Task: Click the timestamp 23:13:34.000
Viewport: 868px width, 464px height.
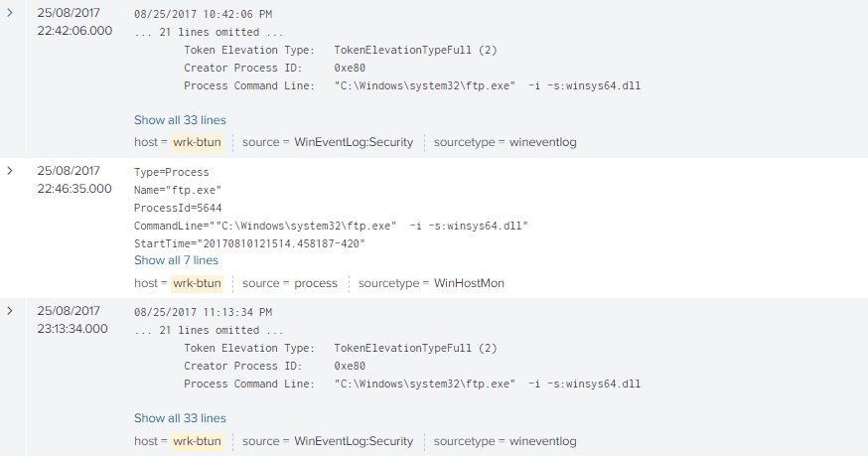Action: click(x=72, y=328)
